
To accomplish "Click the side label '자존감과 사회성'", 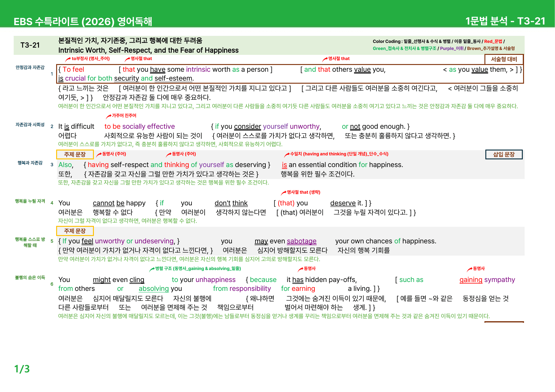I will tap(30, 125).
